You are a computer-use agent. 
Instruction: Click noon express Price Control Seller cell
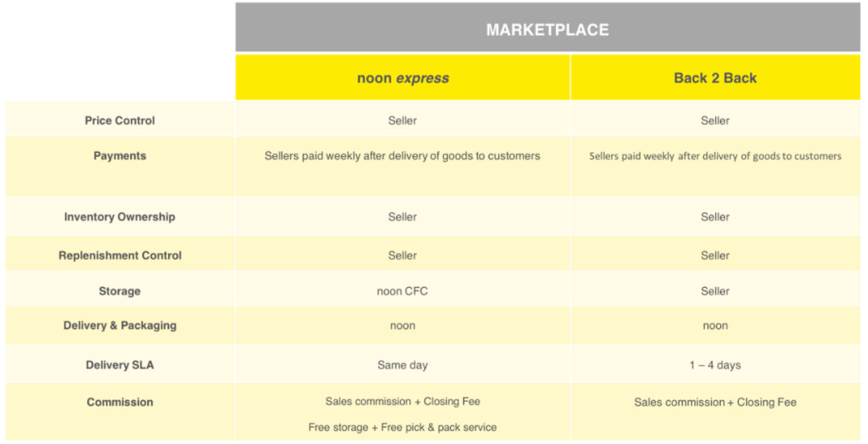coord(403,121)
